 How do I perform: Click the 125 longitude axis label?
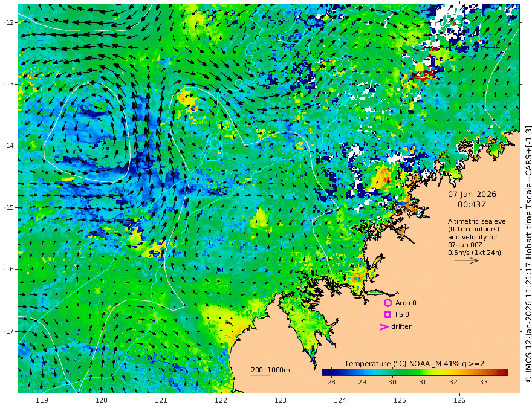point(400,400)
